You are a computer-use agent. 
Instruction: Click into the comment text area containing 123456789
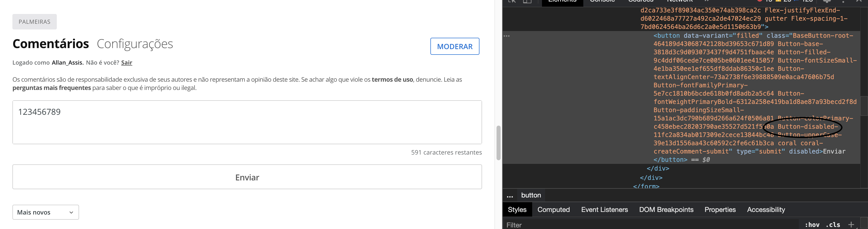pyautogui.click(x=247, y=122)
